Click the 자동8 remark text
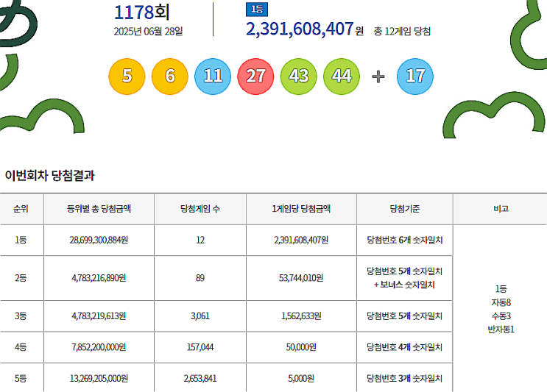547x392 pixels. tap(501, 302)
